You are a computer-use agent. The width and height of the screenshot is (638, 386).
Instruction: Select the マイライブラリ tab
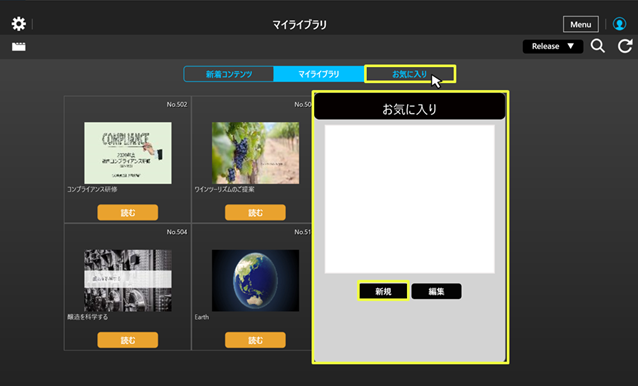pyautogui.click(x=319, y=74)
